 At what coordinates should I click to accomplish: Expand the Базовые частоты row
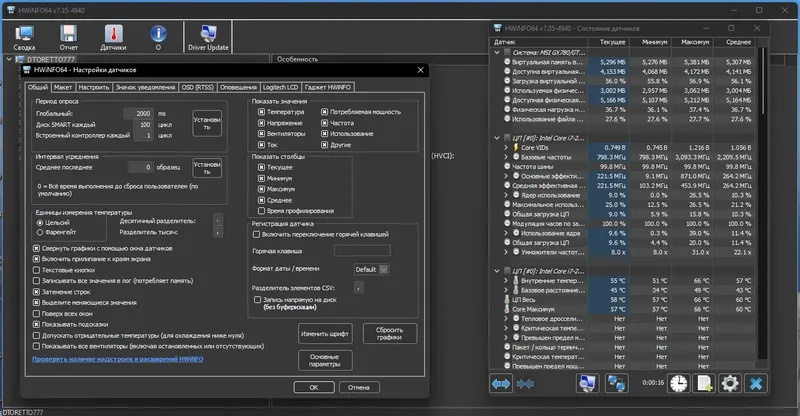506,157
